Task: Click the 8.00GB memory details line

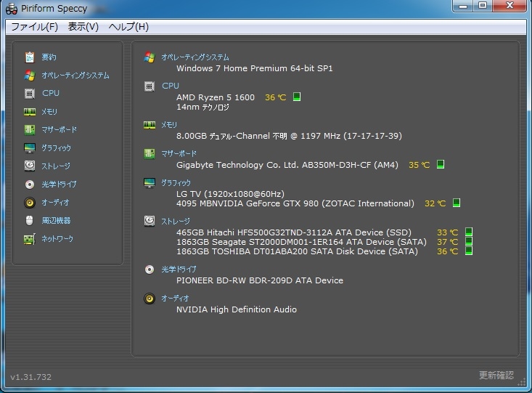Action: (x=289, y=137)
